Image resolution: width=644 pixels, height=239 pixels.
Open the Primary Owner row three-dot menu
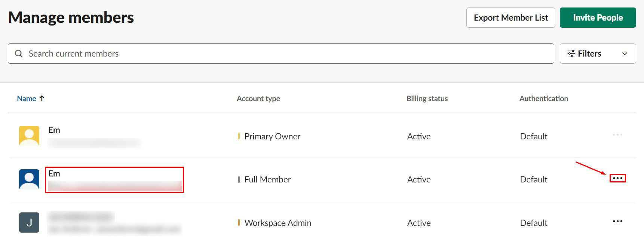[x=617, y=135]
